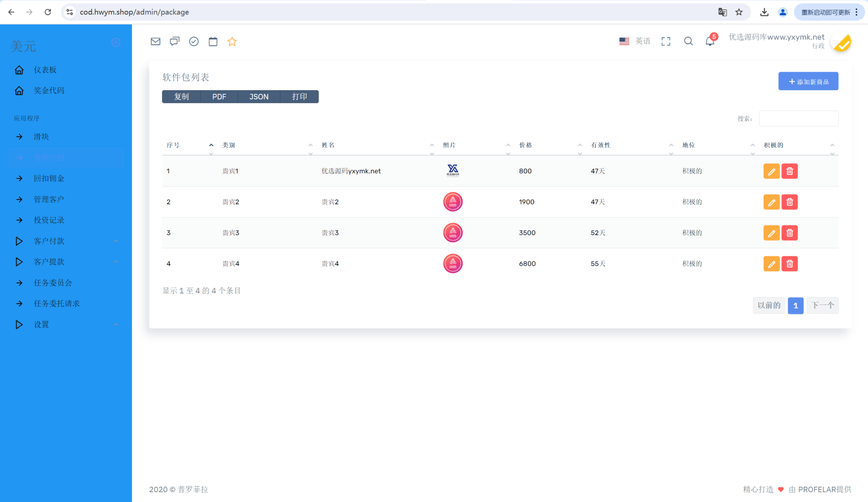Toggle the sidebar collapse circle icon

point(116,43)
